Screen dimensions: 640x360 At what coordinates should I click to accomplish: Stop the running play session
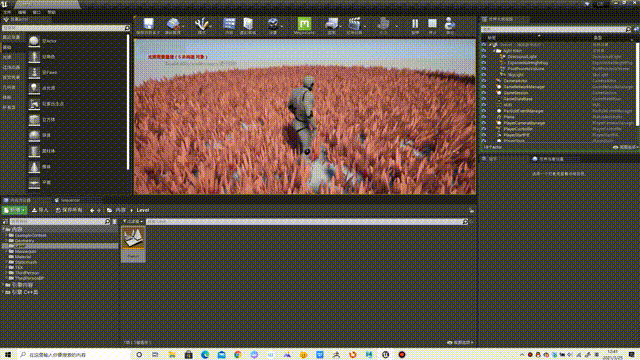click(x=432, y=24)
